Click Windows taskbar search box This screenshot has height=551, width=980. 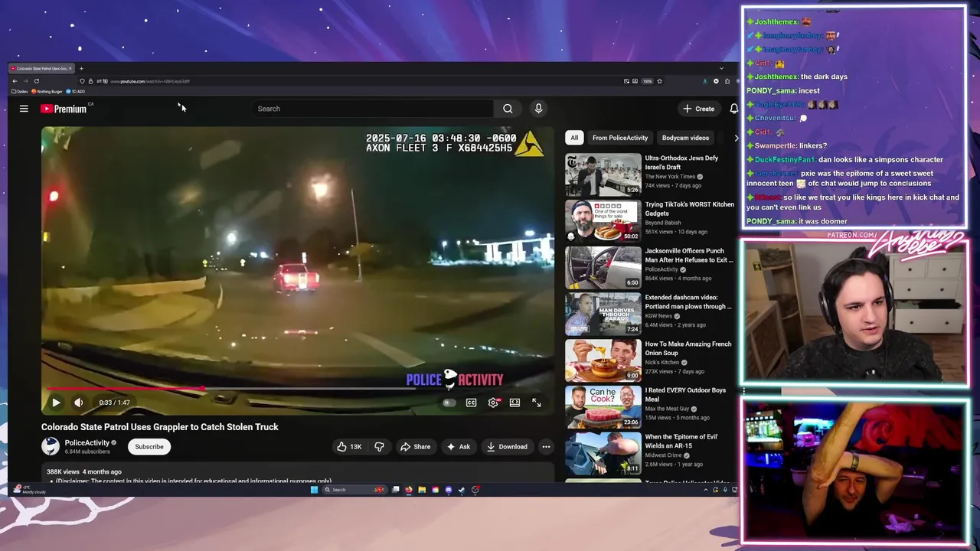(x=354, y=490)
